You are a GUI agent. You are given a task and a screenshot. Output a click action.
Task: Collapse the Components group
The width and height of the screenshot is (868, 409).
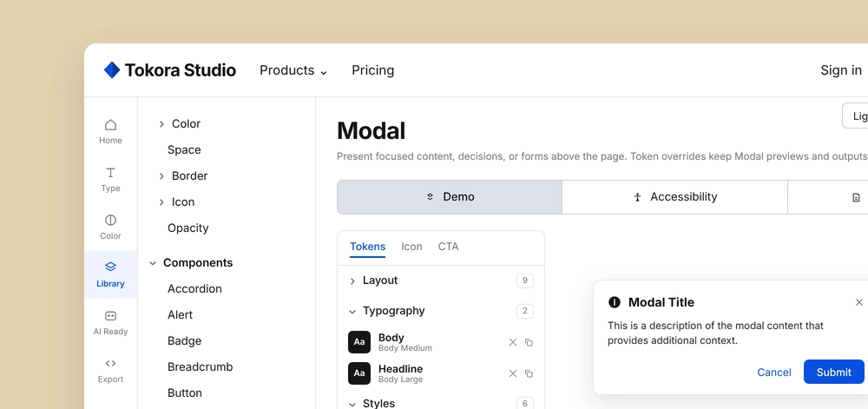[153, 263]
